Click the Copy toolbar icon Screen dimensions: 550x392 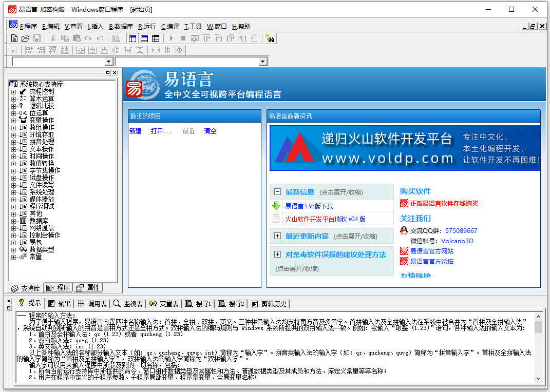coord(65,38)
